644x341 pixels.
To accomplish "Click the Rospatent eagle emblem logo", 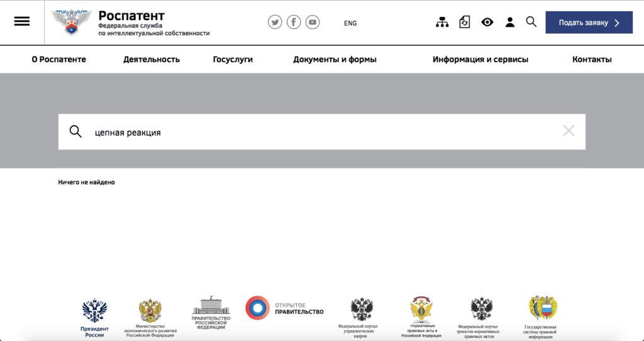I will click(x=72, y=22).
